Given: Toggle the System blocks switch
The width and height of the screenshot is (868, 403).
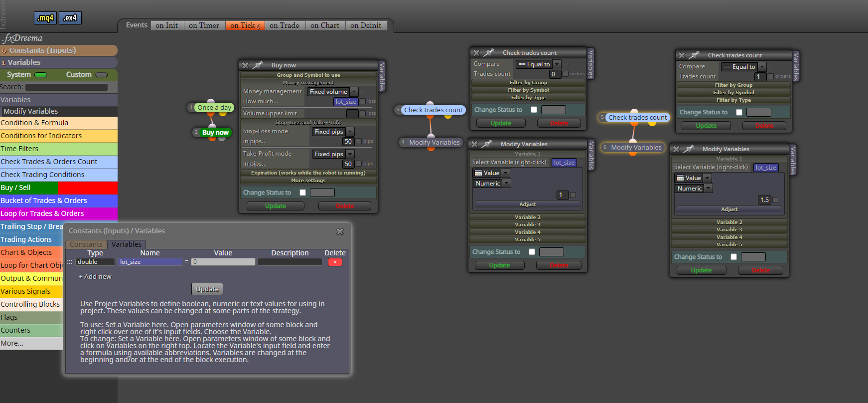Looking at the screenshot, I should (x=40, y=75).
